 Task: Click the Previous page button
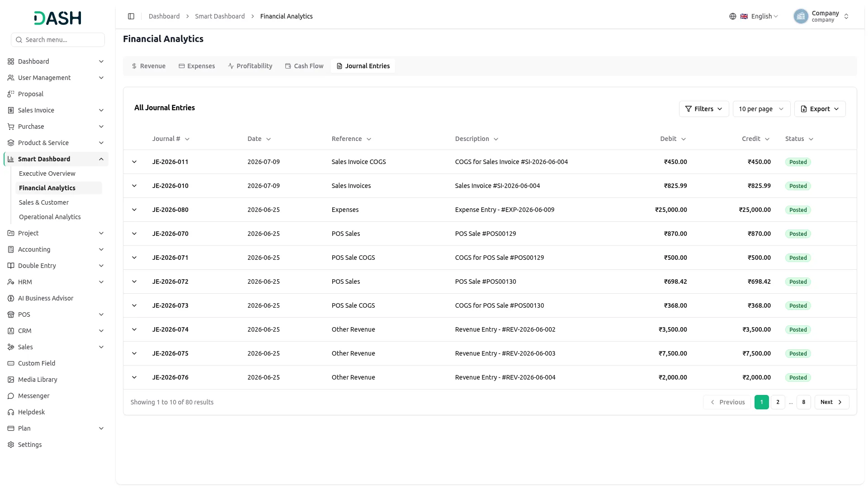pyautogui.click(x=727, y=402)
